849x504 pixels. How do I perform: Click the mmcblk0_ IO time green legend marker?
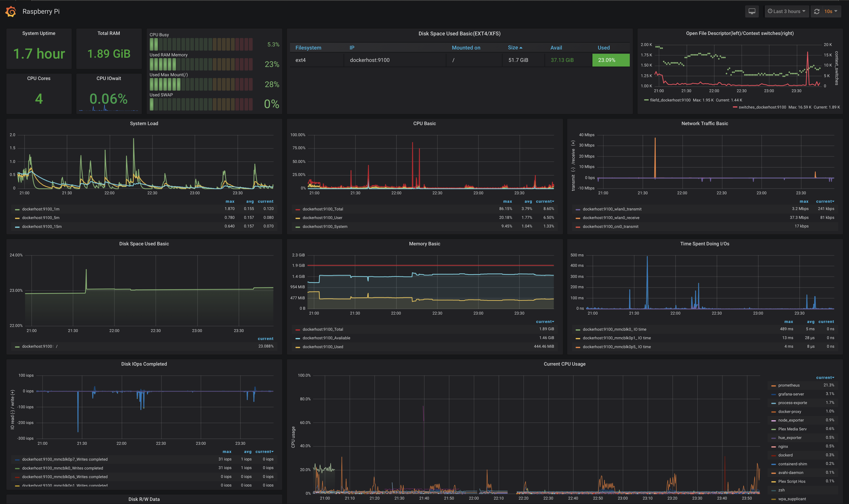578,330
